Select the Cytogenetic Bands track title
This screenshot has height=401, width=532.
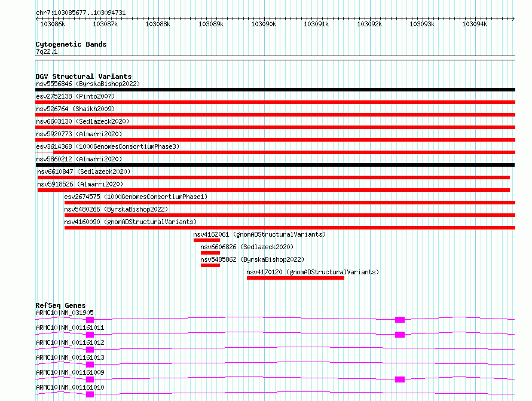(x=71, y=44)
